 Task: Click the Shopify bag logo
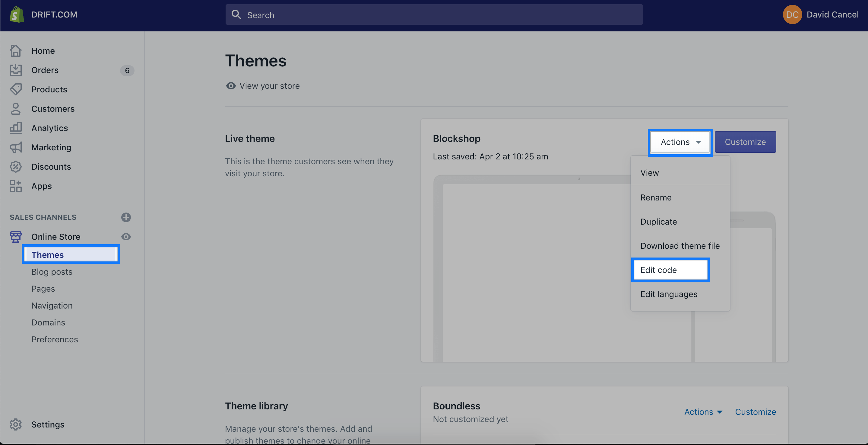click(x=17, y=14)
